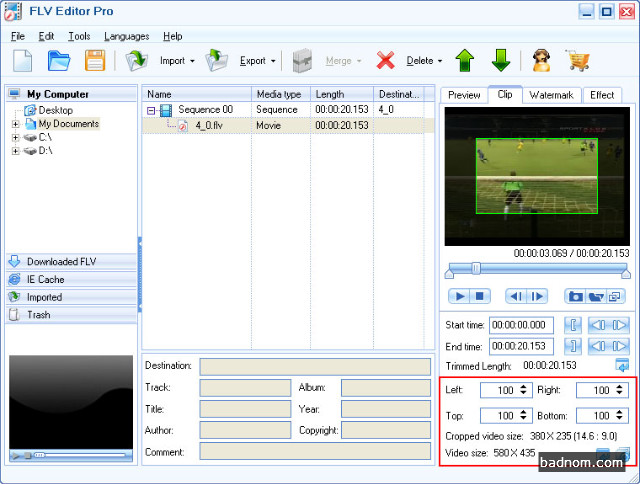640x484 pixels.
Task: Collapse Sequence 00 row
Action: pyautogui.click(x=151, y=110)
